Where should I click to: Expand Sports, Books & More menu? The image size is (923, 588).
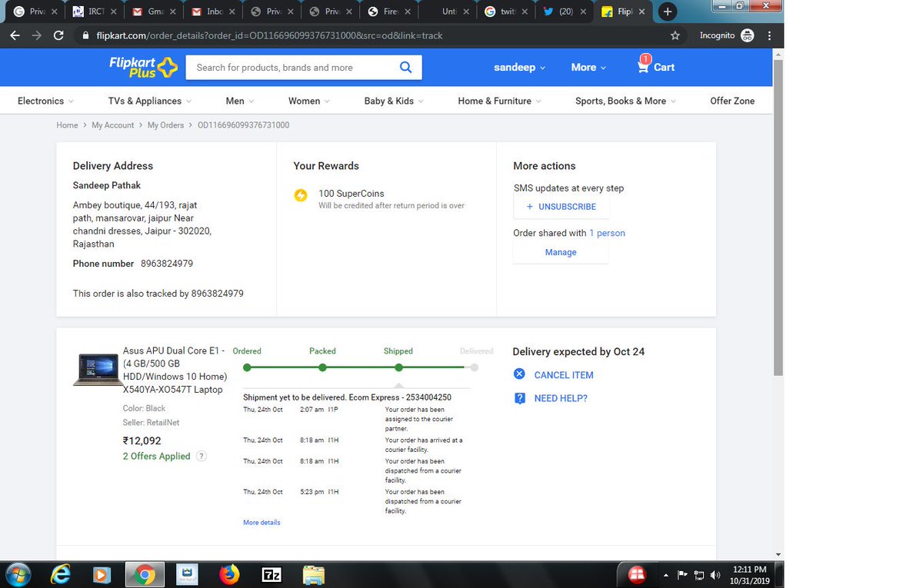pyautogui.click(x=626, y=101)
